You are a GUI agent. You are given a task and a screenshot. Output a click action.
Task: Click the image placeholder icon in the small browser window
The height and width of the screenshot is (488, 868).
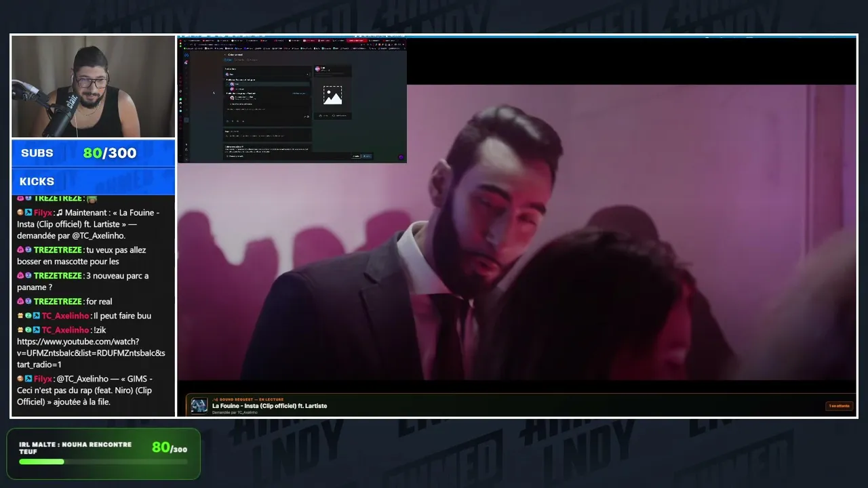(x=332, y=96)
